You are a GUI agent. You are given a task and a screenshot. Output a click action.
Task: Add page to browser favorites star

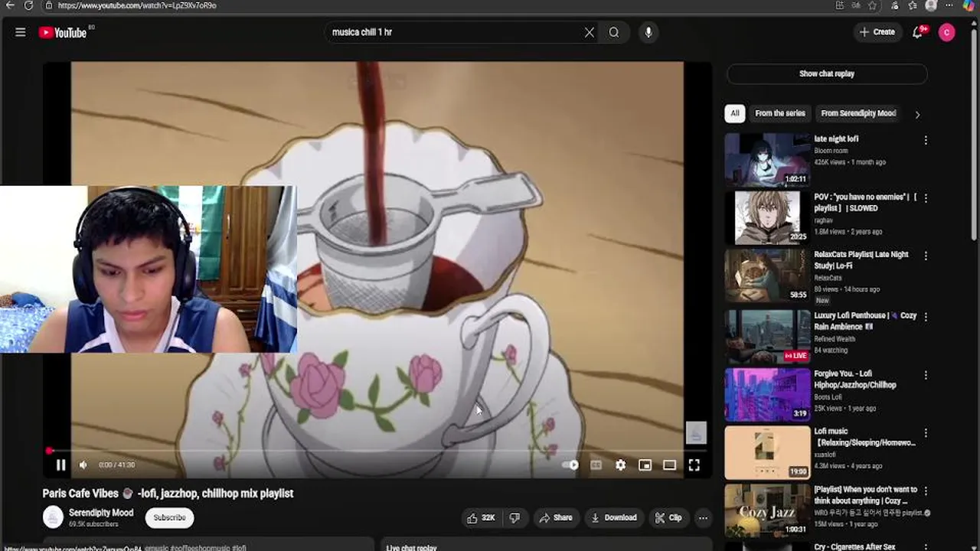(872, 5)
